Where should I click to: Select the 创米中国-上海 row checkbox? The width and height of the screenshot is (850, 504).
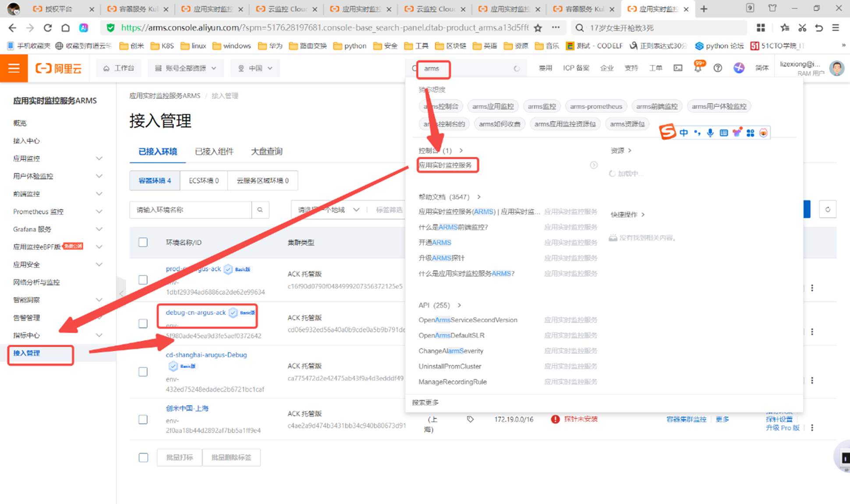[143, 419]
